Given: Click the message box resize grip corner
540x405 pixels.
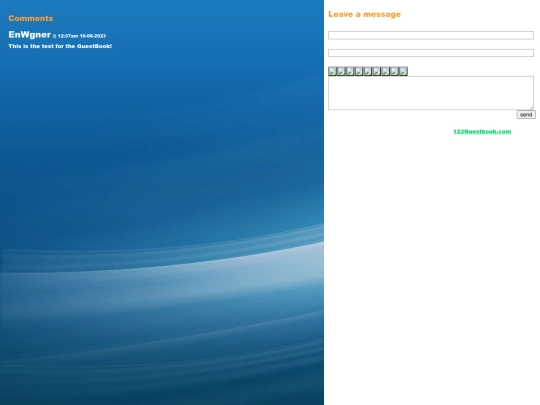Looking at the screenshot, I should [x=531, y=107].
